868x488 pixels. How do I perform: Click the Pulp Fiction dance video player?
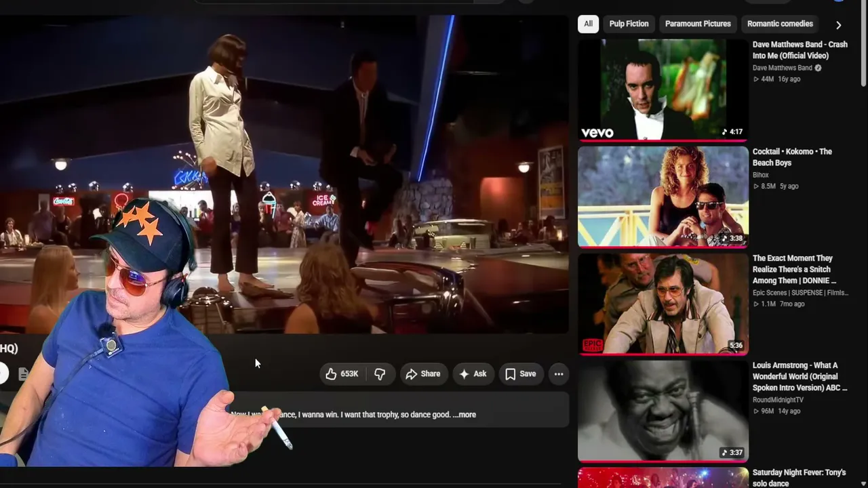[284, 174]
